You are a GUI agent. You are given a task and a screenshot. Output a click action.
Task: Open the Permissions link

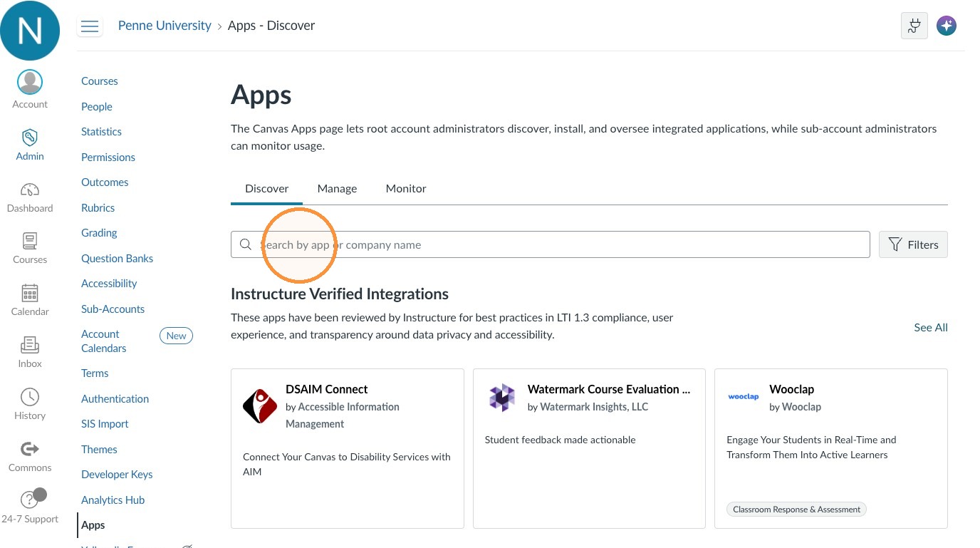pyautogui.click(x=108, y=157)
